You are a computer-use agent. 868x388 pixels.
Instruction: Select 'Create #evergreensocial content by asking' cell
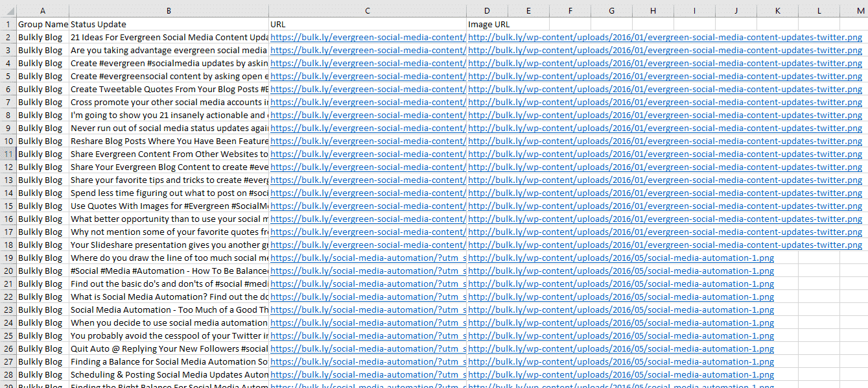169,76
